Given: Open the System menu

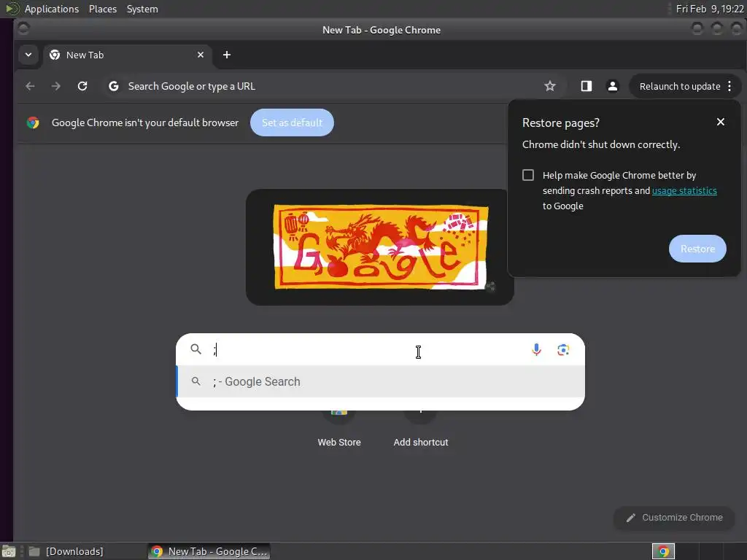Looking at the screenshot, I should coord(142,9).
